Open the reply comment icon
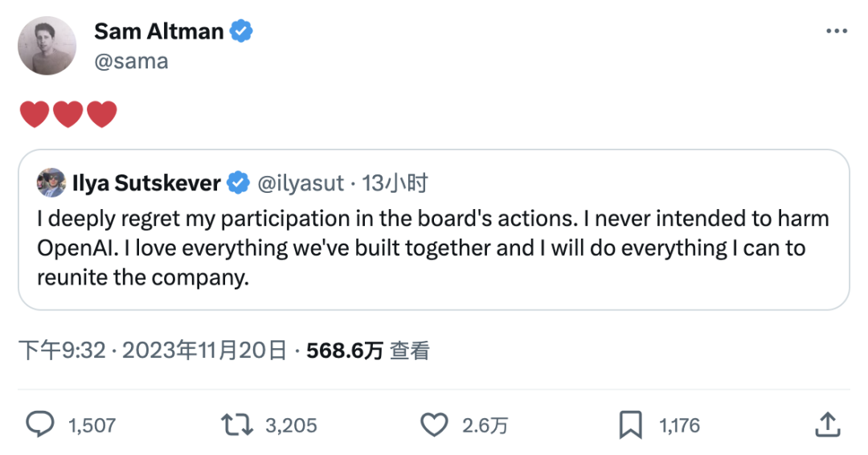The image size is (868, 455). point(40,425)
